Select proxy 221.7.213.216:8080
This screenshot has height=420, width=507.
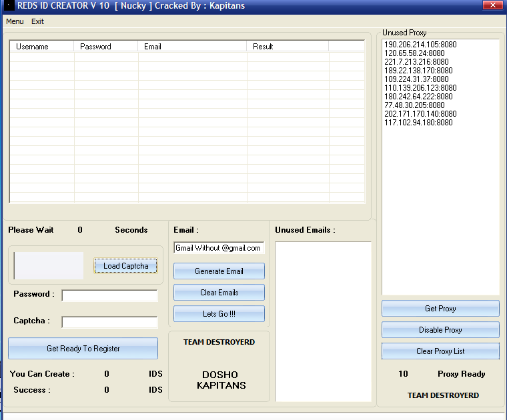pyautogui.click(x=416, y=62)
